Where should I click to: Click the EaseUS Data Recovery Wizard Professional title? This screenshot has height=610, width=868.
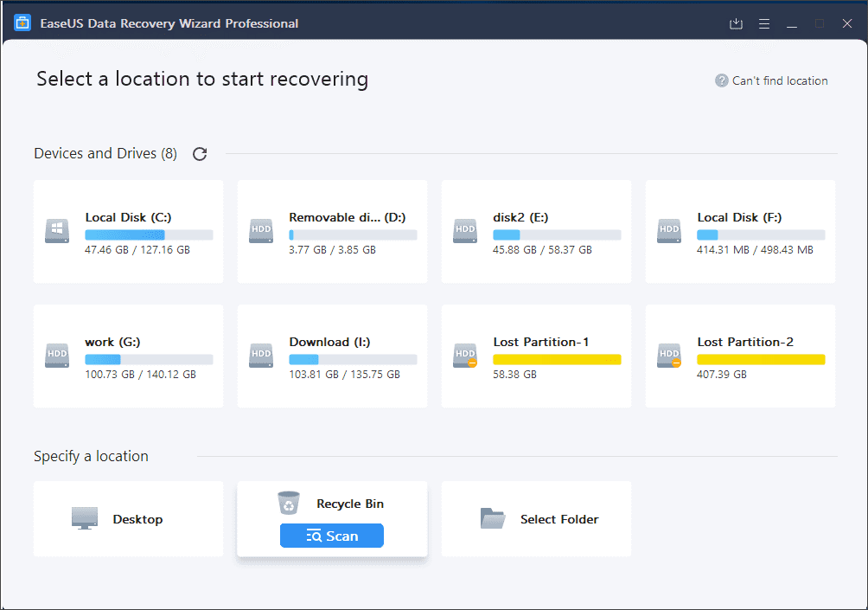169,24
